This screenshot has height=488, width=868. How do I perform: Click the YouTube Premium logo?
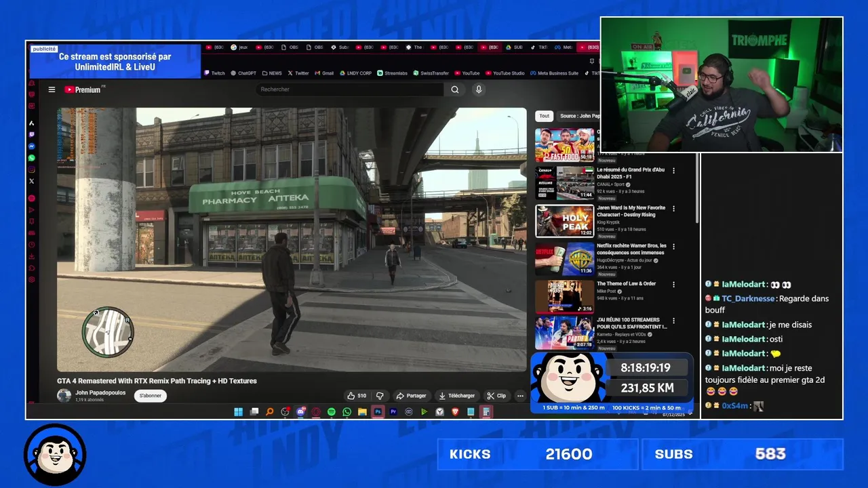[x=84, y=89]
